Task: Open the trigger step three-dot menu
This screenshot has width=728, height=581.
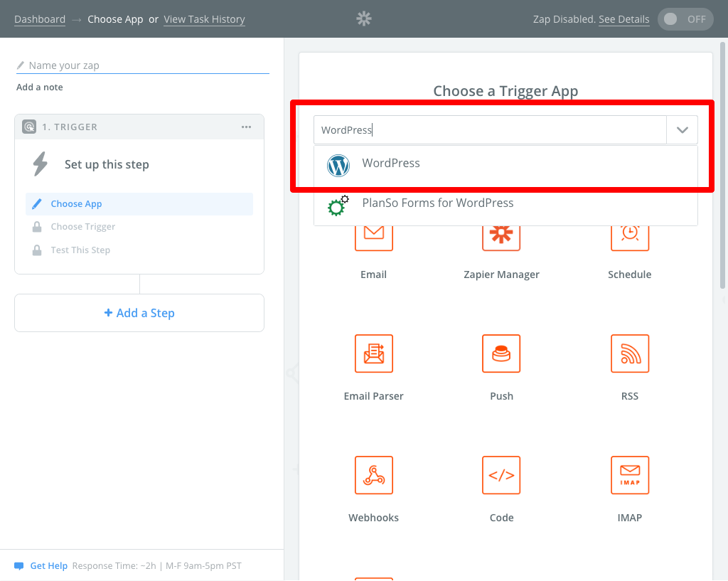Action: (246, 127)
